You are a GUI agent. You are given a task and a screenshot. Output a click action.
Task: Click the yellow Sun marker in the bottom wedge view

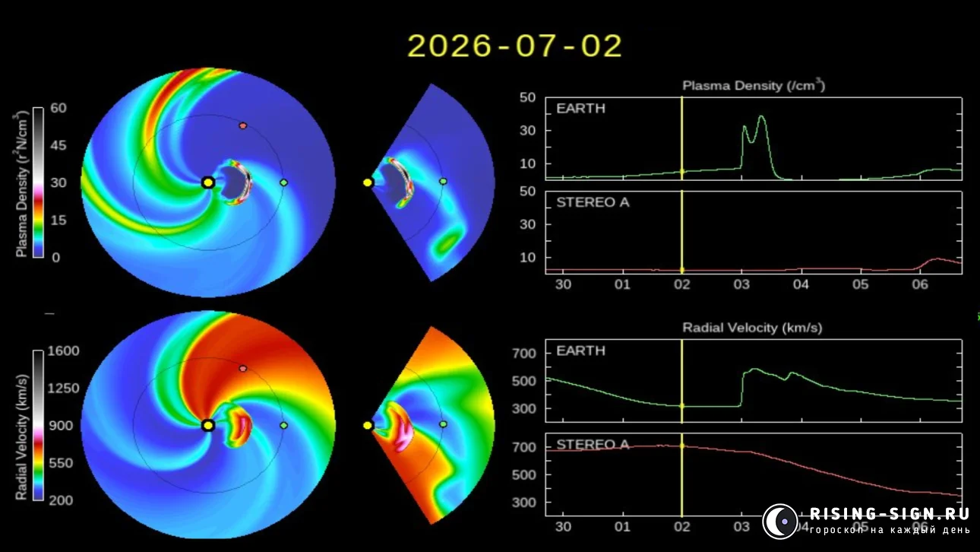tap(368, 425)
